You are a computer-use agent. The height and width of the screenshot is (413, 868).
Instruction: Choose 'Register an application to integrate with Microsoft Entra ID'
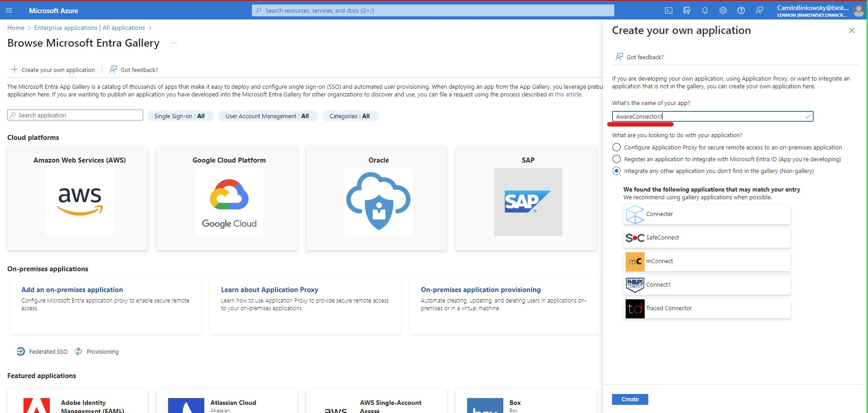point(616,159)
